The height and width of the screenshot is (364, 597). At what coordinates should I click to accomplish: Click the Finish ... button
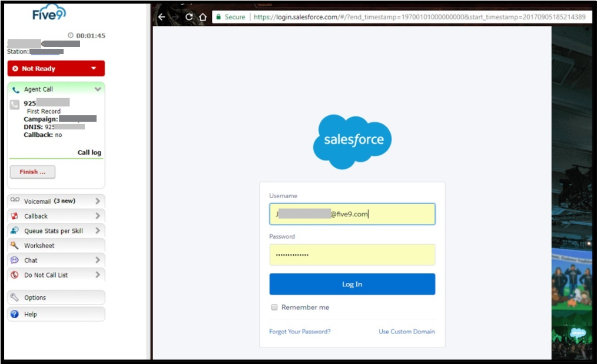(32, 172)
